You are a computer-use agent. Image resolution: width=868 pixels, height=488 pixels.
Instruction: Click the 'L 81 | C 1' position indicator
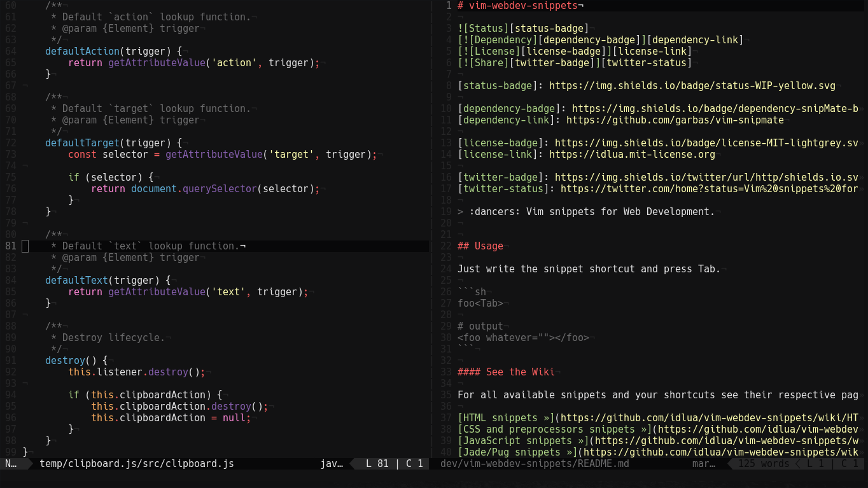pos(395,463)
